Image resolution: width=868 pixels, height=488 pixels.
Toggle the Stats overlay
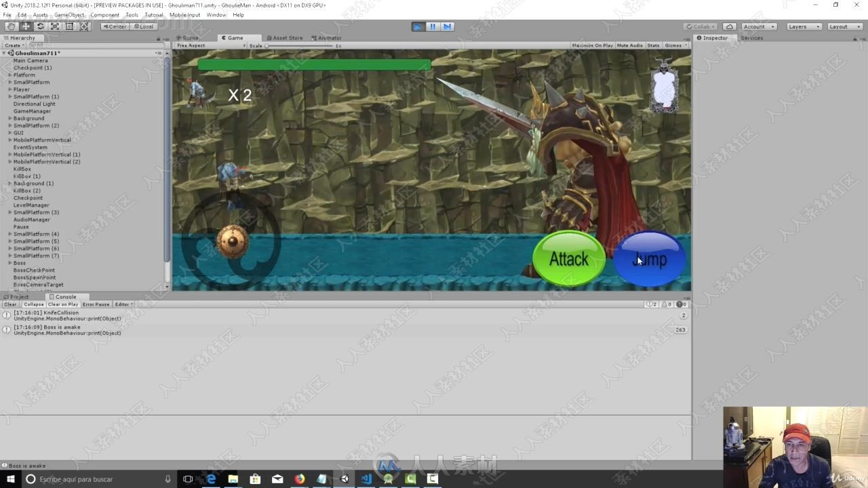pyautogui.click(x=653, y=45)
